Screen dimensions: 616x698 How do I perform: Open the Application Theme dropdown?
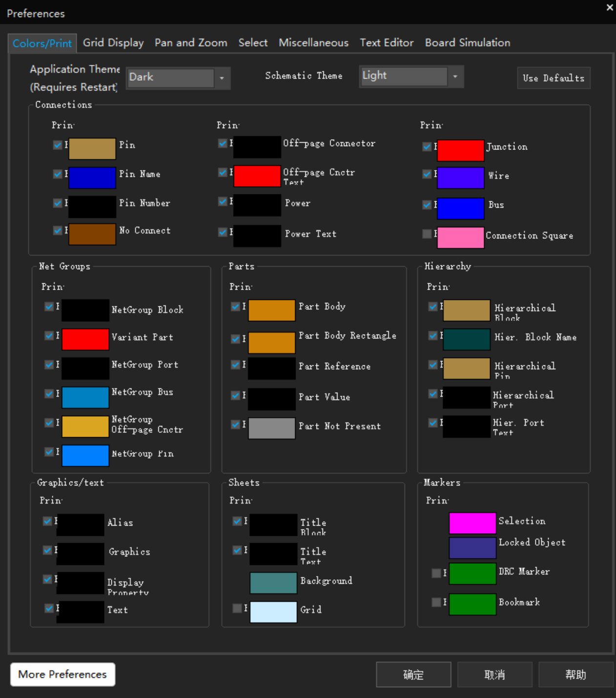[x=221, y=78]
